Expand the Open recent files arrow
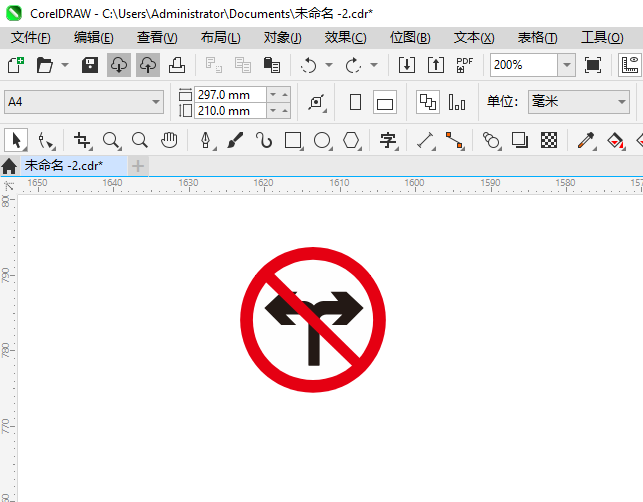 point(65,65)
